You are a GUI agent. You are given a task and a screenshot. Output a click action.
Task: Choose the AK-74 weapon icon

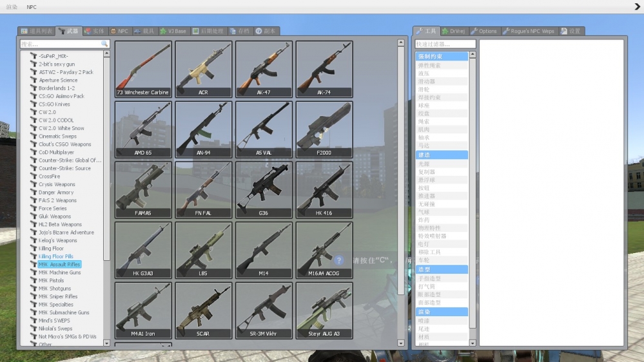(x=324, y=69)
